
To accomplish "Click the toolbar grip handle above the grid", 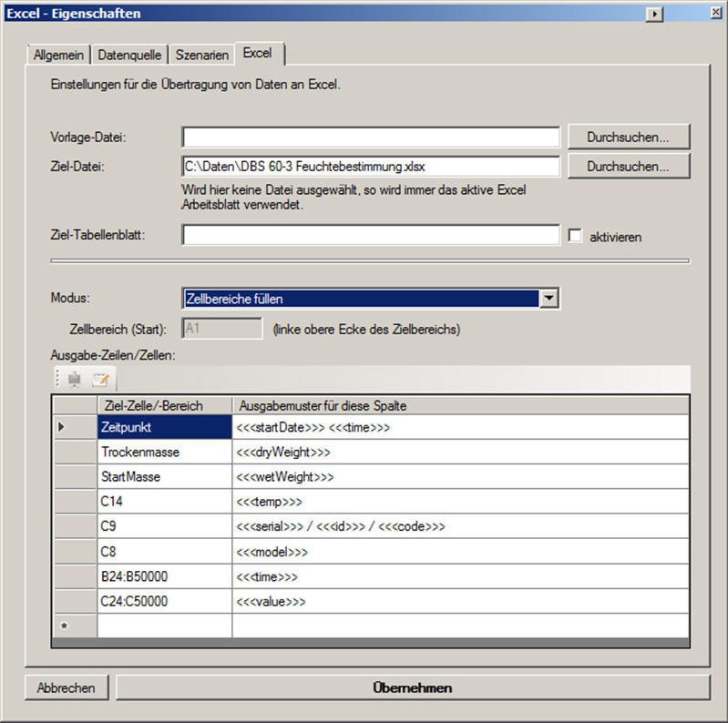I will (57, 378).
